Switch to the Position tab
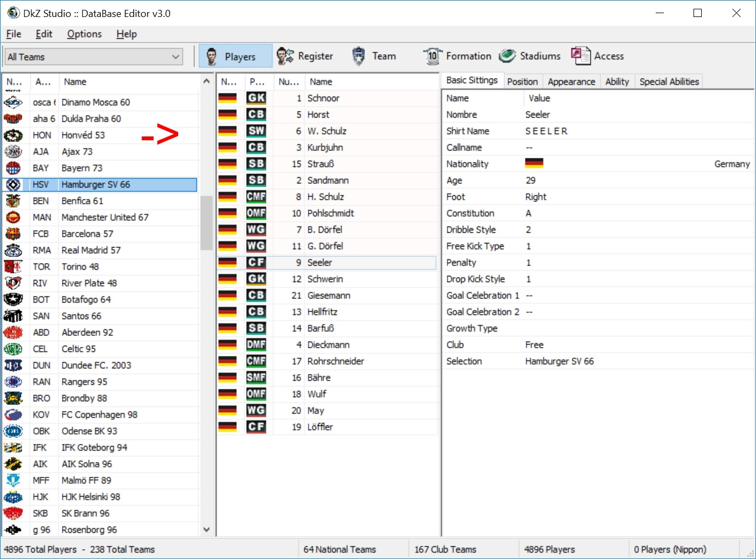Viewport: 756px width, 559px height. pyautogui.click(x=522, y=82)
